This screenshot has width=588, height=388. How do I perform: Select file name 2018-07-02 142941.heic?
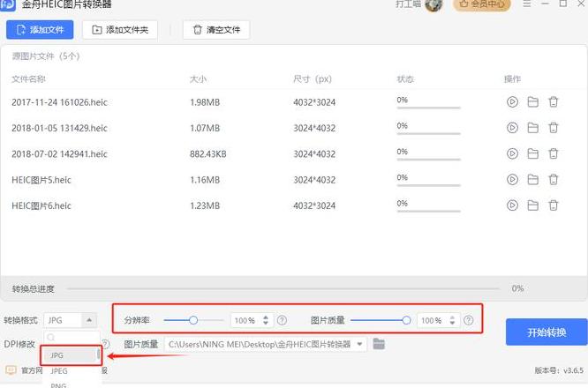[x=59, y=154]
